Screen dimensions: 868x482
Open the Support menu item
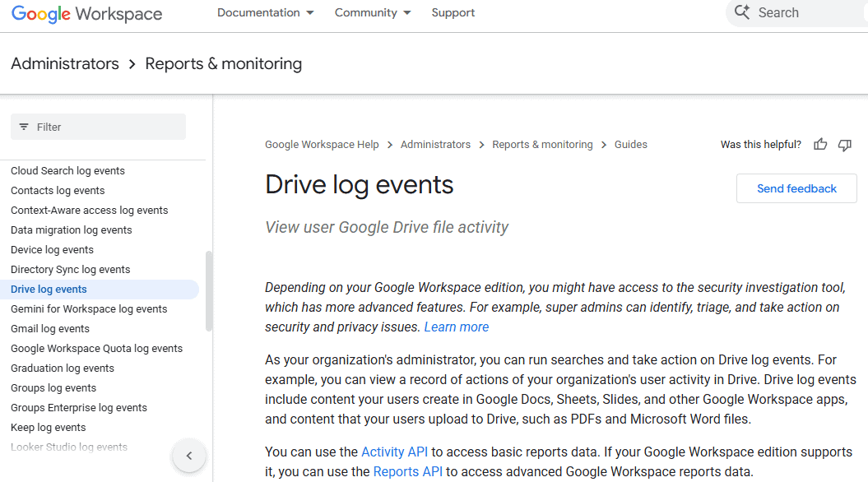point(453,12)
